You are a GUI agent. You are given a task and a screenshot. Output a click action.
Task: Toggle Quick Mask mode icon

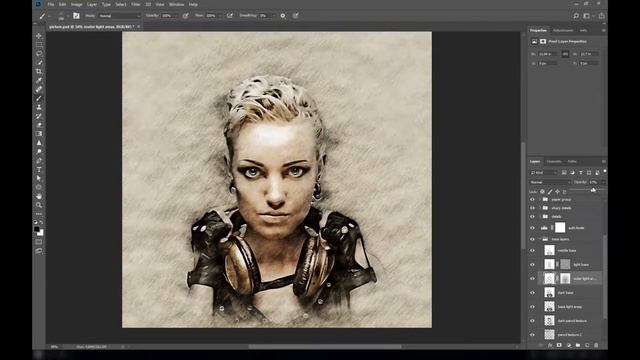(39, 242)
